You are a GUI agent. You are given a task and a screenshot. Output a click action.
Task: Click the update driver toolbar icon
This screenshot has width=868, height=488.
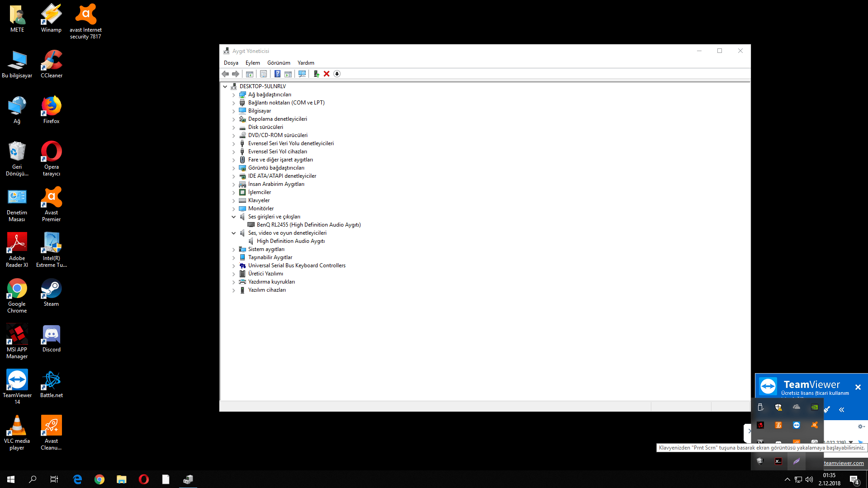pyautogui.click(x=316, y=74)
